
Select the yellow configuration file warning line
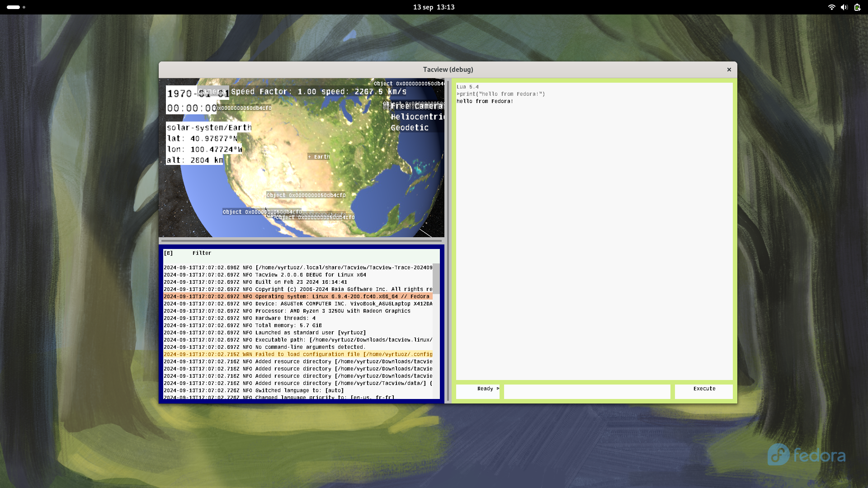(297, 355)
